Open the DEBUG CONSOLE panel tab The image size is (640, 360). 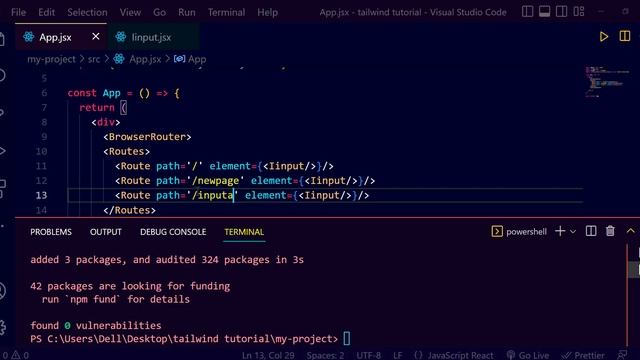point(173,232)
